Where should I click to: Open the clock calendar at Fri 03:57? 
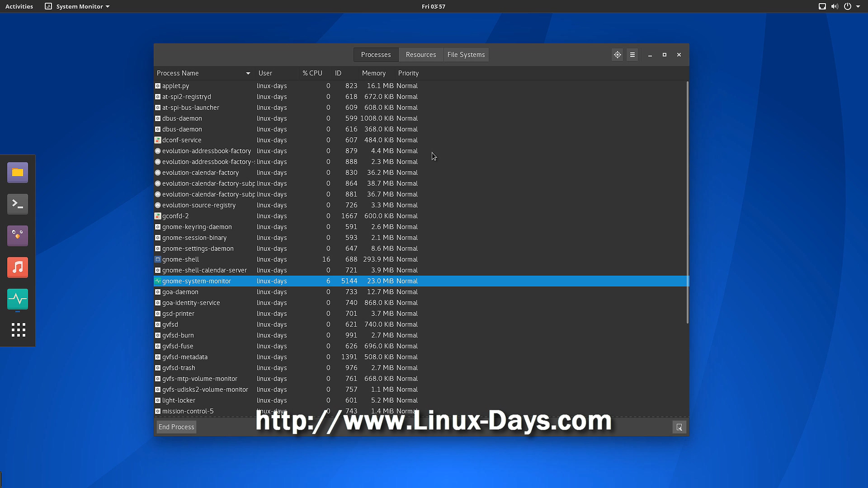click(x=433, y=6)
